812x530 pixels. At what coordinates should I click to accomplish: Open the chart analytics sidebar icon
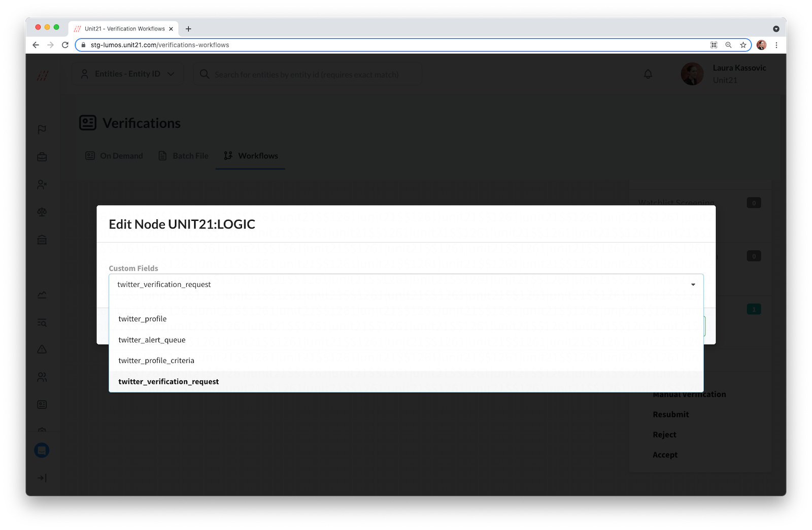coord(42,295)
